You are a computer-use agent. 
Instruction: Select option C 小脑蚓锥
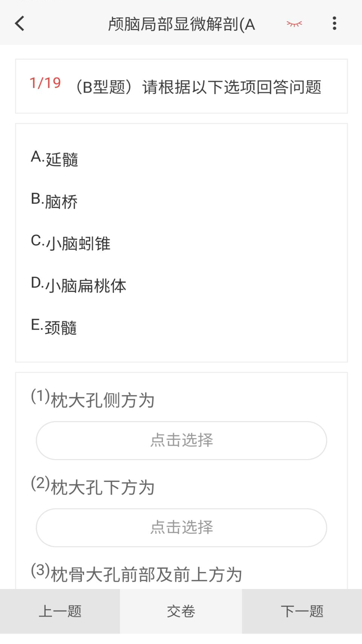70,242
